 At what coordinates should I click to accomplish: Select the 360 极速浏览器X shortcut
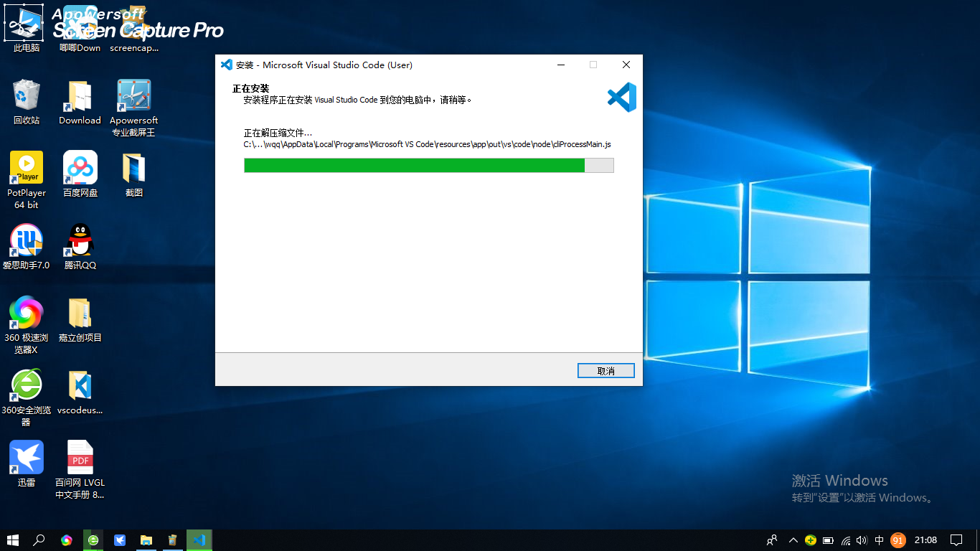27,325
